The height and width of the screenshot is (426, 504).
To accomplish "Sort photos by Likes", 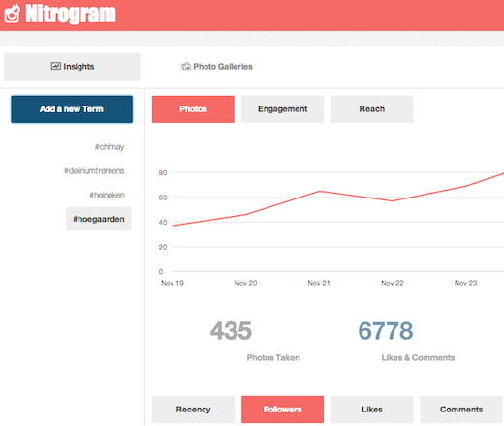I will coord(372,410).
